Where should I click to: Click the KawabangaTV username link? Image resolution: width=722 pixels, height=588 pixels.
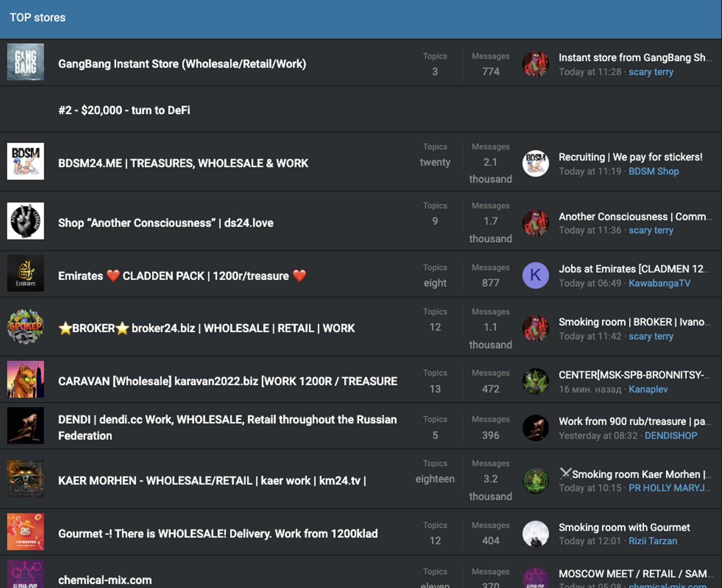point(660,283)
